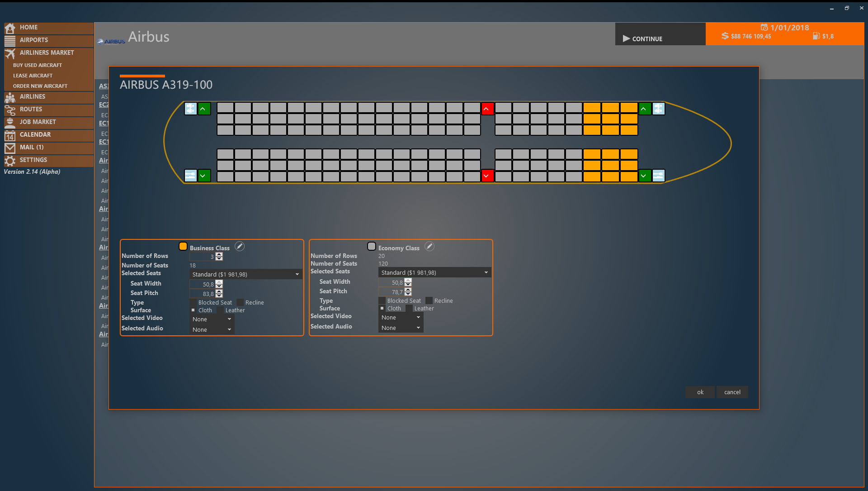The width and height of the screenshot is (868, 491).
Task: Open Economy Class Selected Seats dropdown
Action: (434, 272)
